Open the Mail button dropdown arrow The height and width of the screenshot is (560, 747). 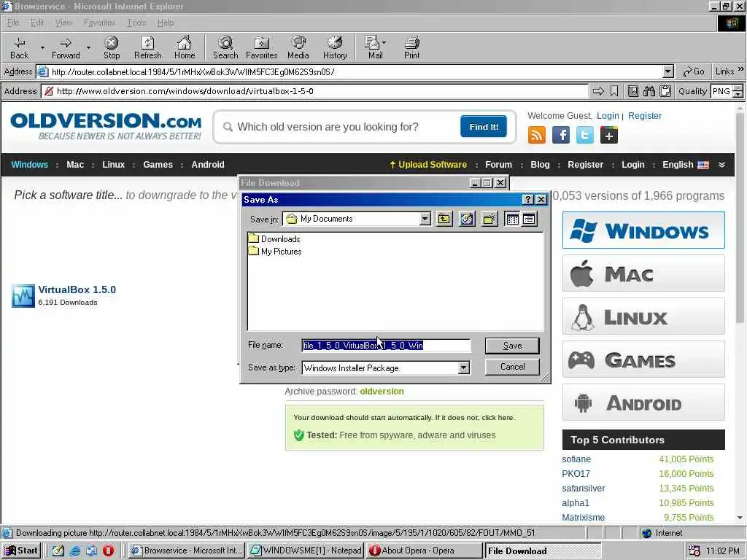[384, 43]
